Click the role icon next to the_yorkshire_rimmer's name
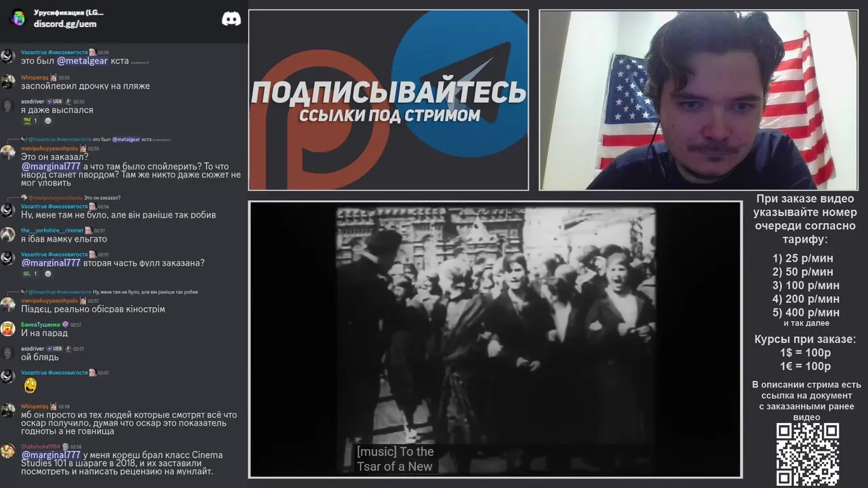Image resolution: width=868 pixels, height=488 pixels. click(88, 230)
